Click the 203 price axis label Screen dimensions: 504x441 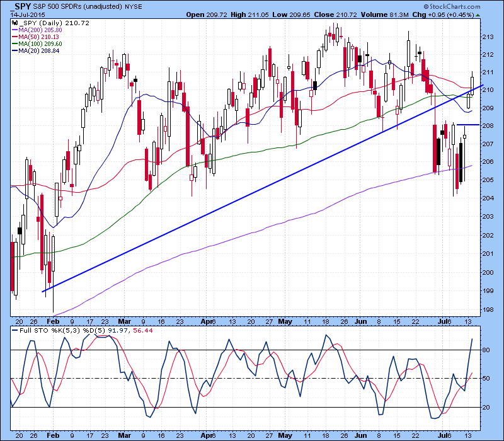click(488, 216)
